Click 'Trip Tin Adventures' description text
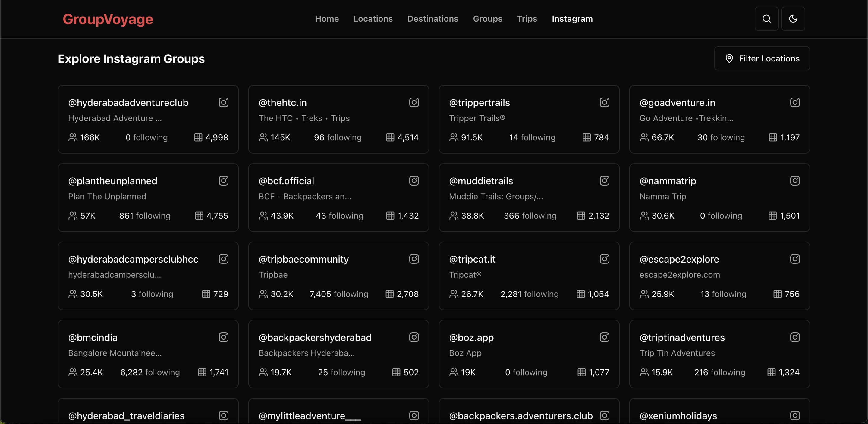 click(677, 353)
